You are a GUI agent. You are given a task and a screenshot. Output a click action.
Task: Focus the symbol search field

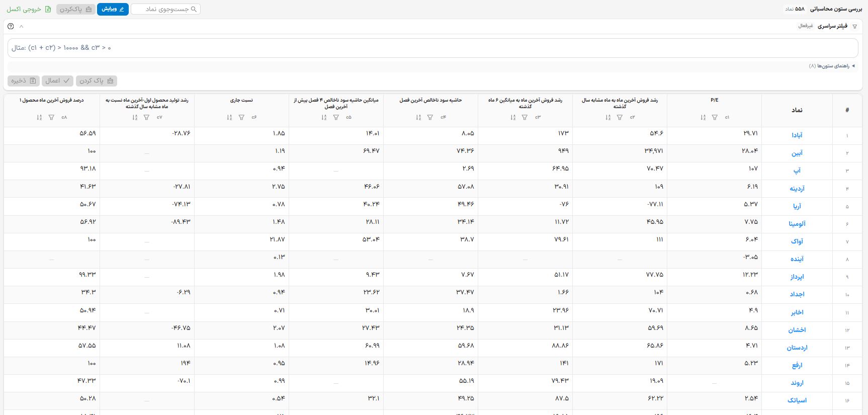pos(165,9)
